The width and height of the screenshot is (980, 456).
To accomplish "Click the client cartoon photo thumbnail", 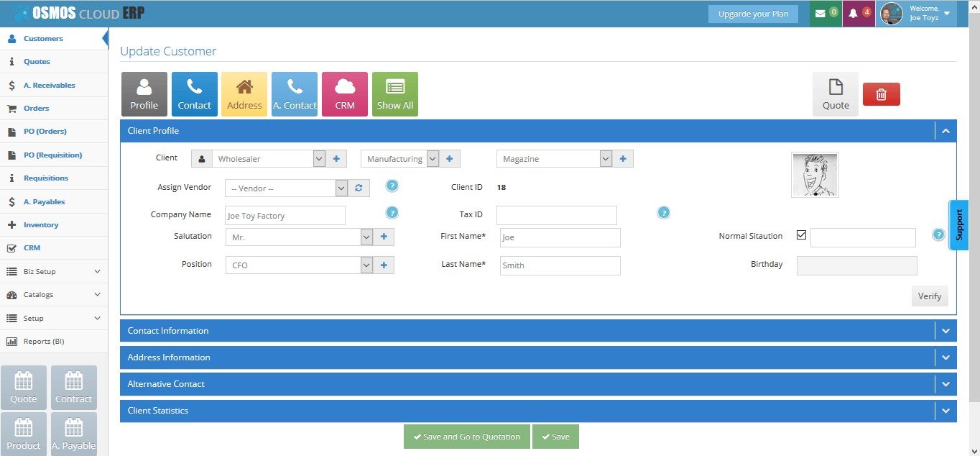I will pyautogui.click(x=815, y=175).
